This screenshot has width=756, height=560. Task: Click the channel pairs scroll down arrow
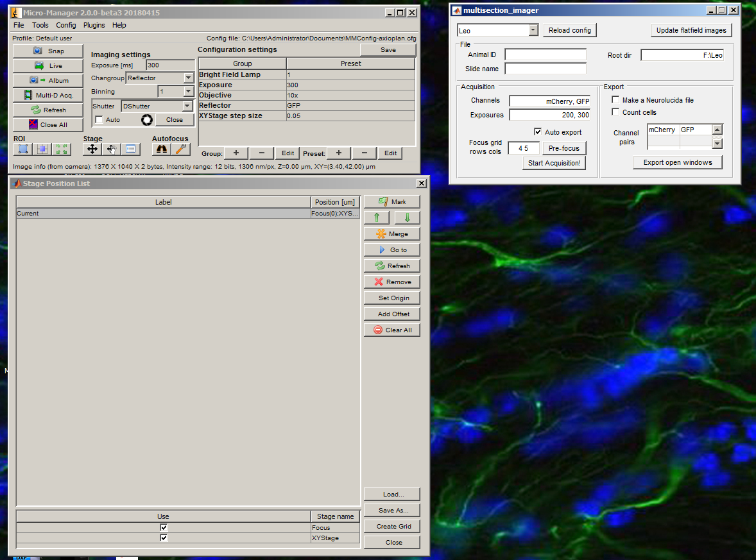[x=717, y=143]
